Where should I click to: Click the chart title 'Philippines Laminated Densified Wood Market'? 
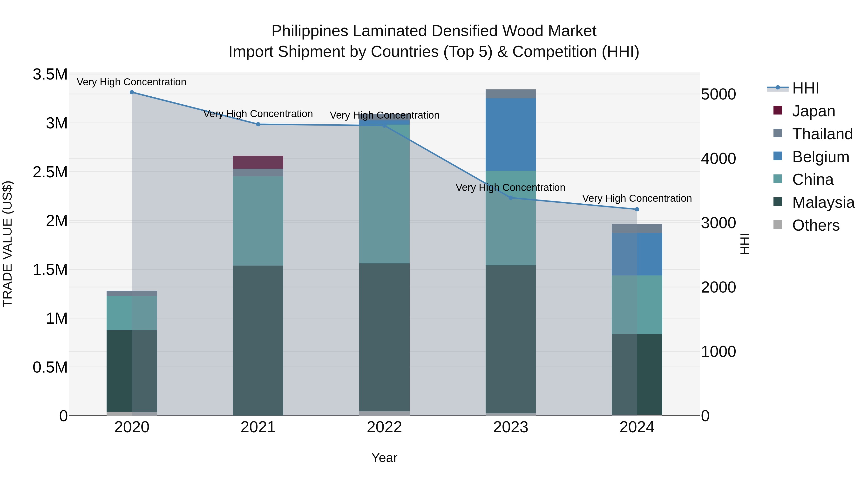[x=434, y=31]
